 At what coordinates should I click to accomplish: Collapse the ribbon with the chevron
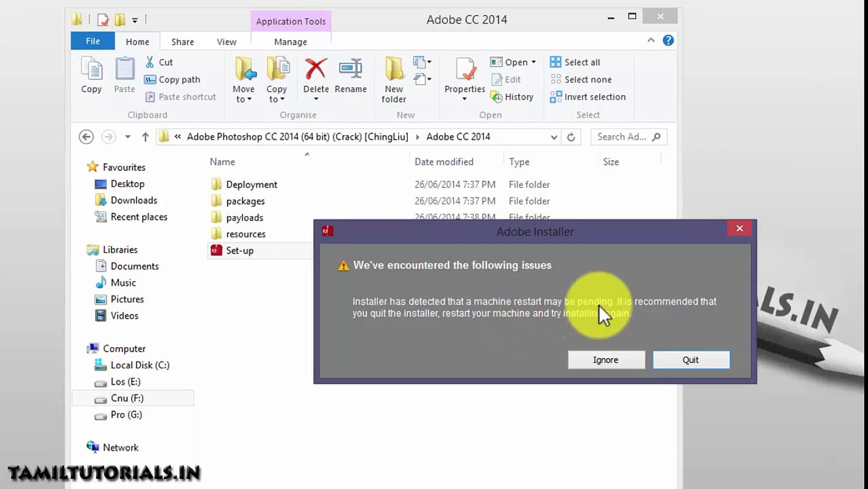(x=651, y=40)
